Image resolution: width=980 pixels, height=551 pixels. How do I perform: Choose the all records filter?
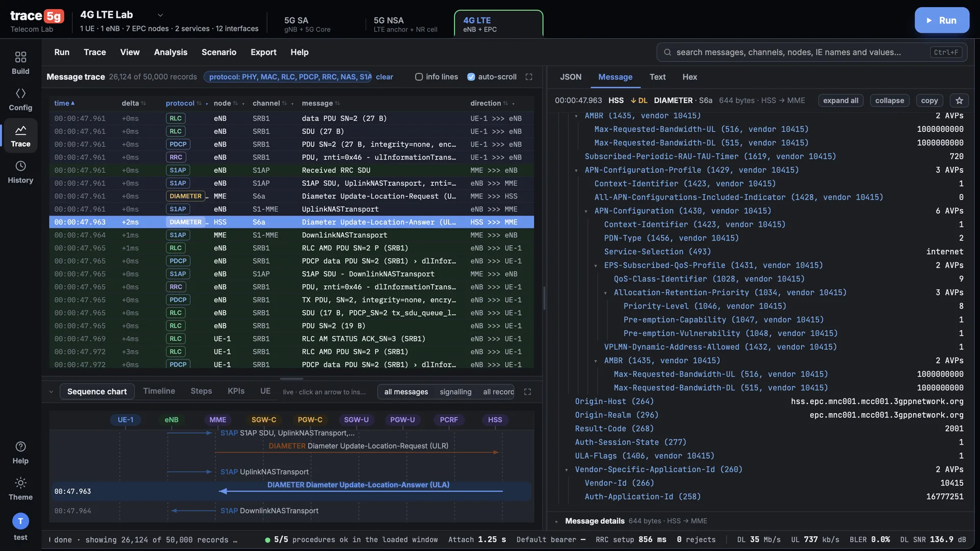click(498, 392)
